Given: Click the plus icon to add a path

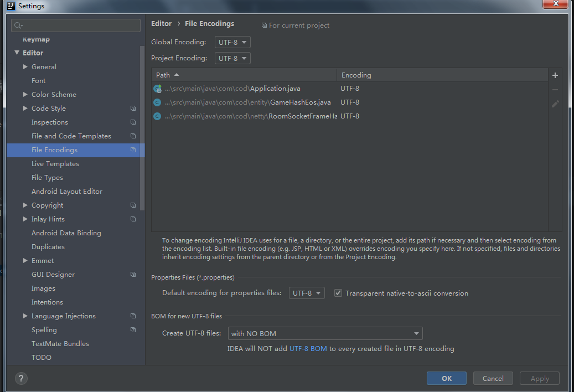Looking at the screenshot, I should (555, 75).
